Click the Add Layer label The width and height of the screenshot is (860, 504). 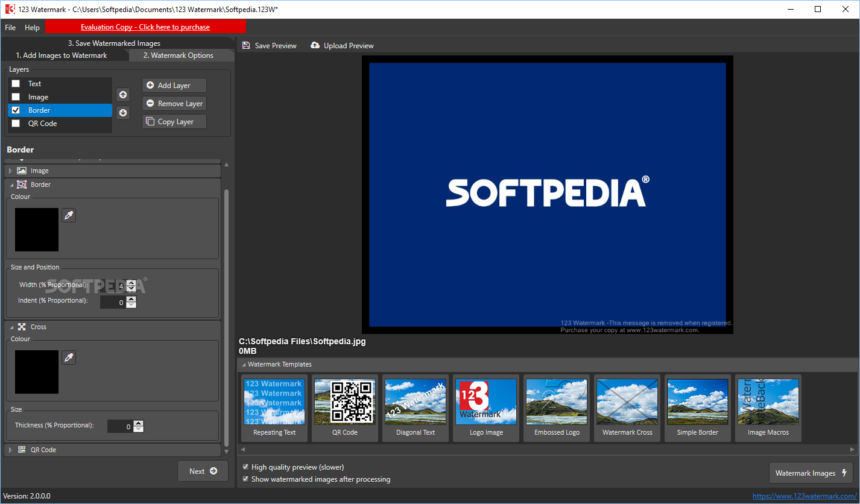(174, 86)
